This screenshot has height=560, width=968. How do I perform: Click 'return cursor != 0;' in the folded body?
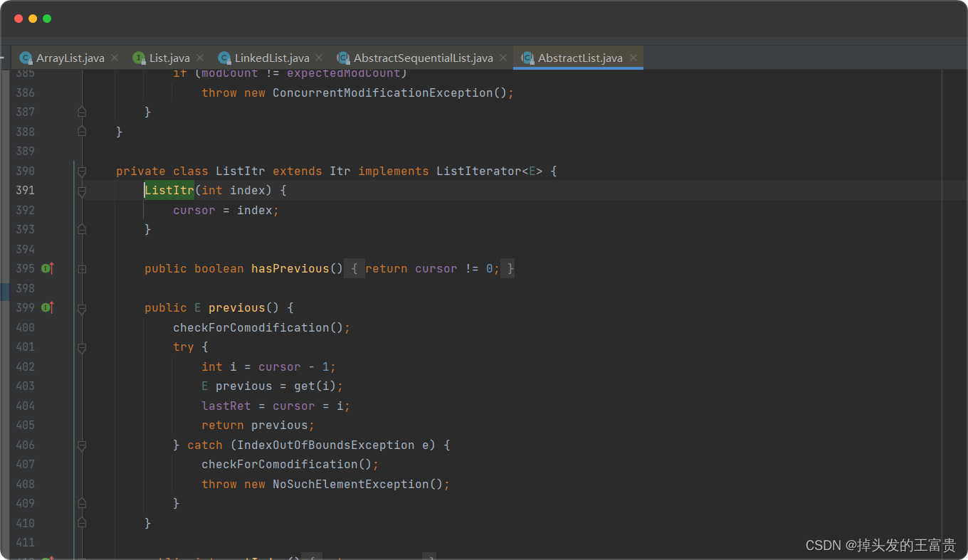pyautogui.click(x=433, y=268)
